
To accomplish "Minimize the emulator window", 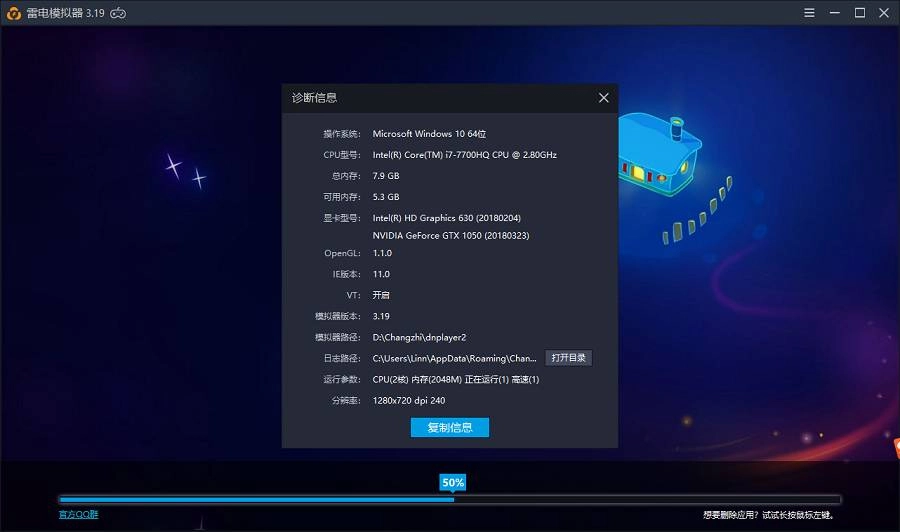I will (835, 13).
